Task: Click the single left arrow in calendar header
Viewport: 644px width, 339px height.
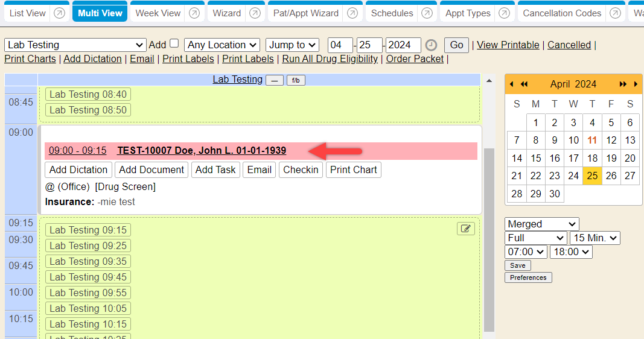Action: coord(512,84)
